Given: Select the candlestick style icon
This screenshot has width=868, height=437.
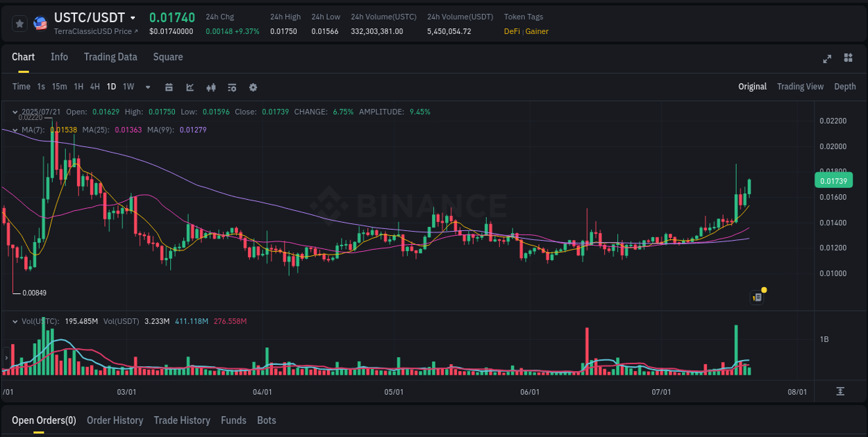Looking at the screenshot, I should 211,87.
